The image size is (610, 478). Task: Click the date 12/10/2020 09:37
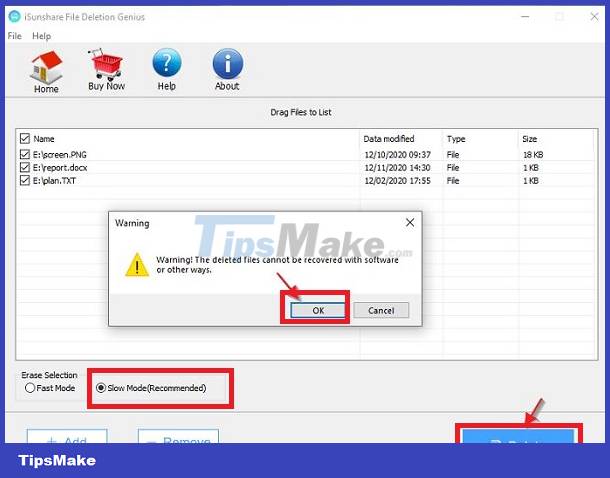398,155
